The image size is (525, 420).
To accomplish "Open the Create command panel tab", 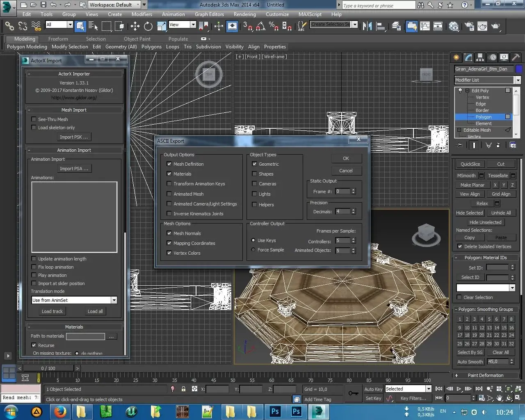I will coord(456,57).
